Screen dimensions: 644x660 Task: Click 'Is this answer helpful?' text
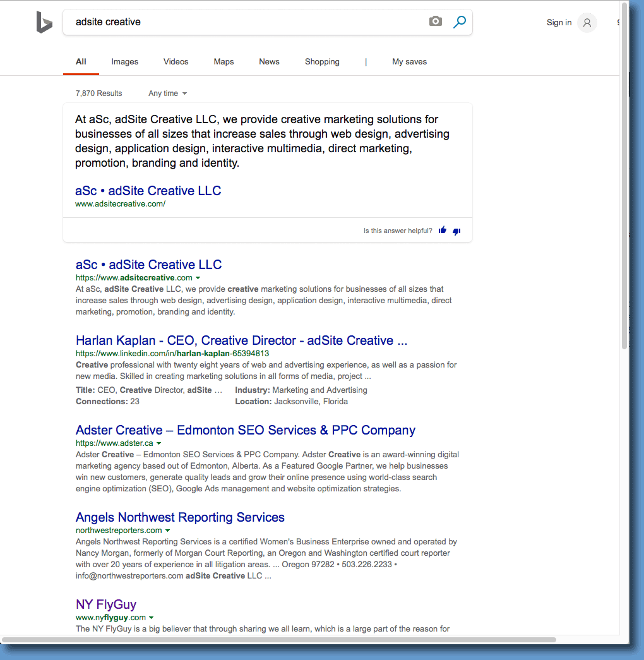click(x=398, y=231)
